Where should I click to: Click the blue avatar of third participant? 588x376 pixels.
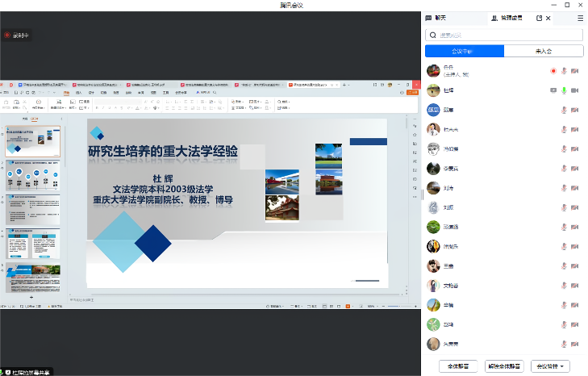[x=433, y=110]
